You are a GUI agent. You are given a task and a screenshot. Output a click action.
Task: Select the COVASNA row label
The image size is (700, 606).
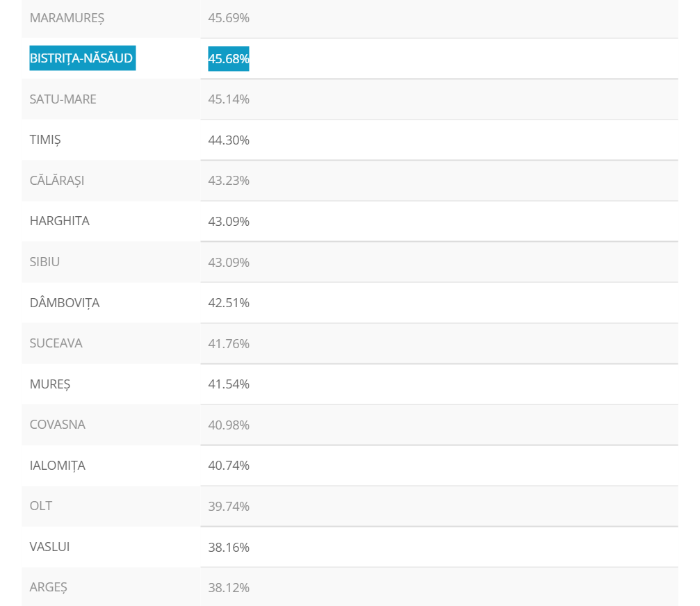[x=58, y=425]
